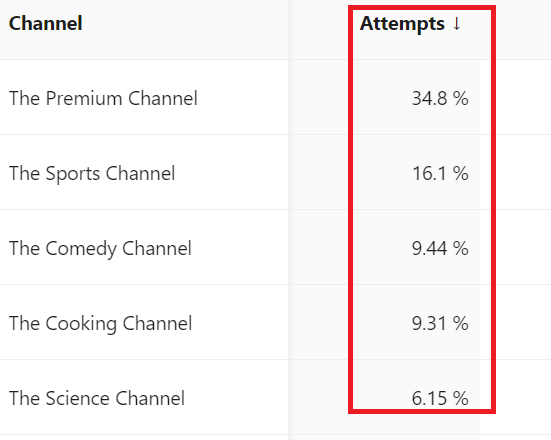The image size is (551, 440).
Task: Click the descending sort arrow beside Attempts
Action: point(456,24)
